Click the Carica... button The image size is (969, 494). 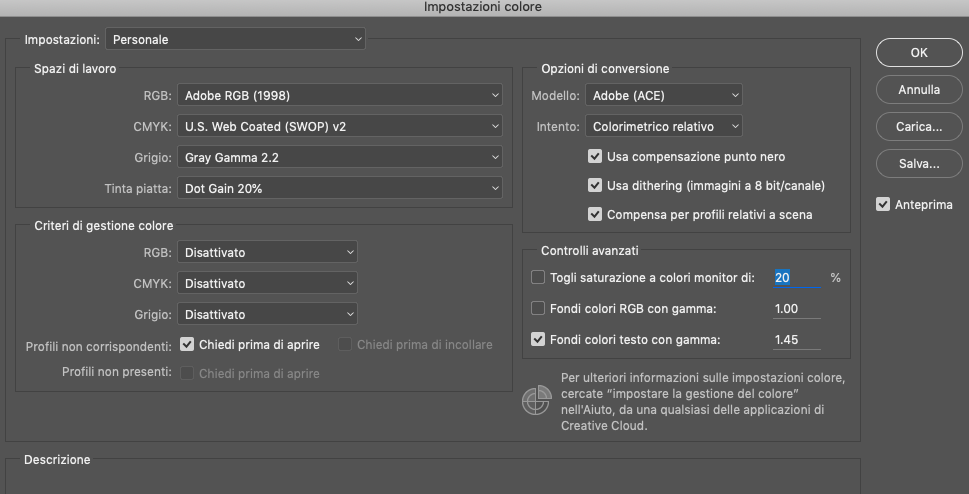919,127
